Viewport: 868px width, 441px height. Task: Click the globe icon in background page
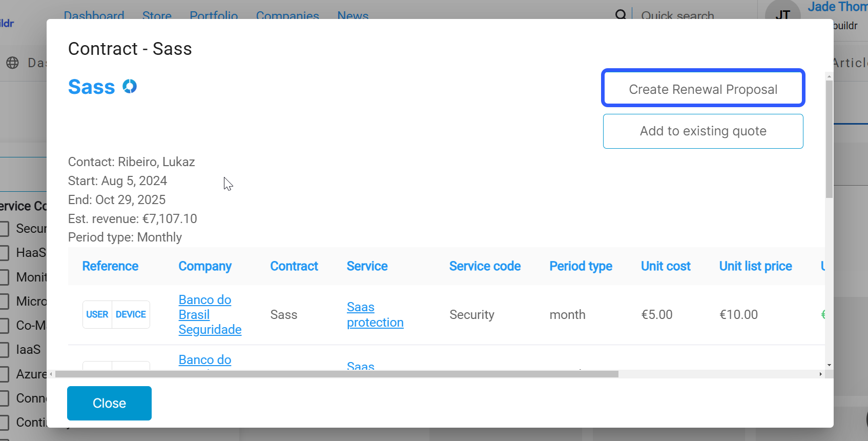[x=12, y=63]
